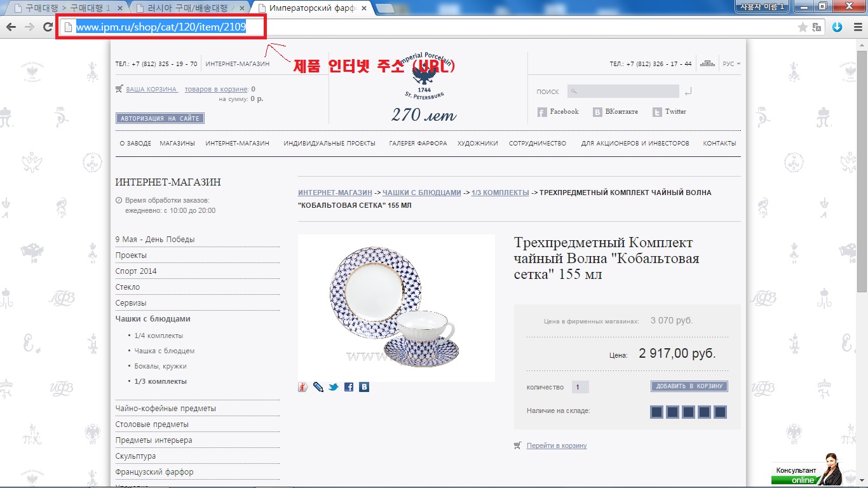Click ИНТЕРНЕТ-МАГАЗИН breadcrumb link

[x=335, y=193]
